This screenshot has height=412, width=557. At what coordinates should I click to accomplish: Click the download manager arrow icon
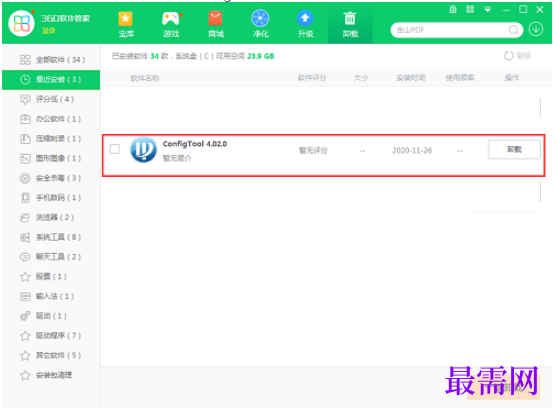coord(536,29)
